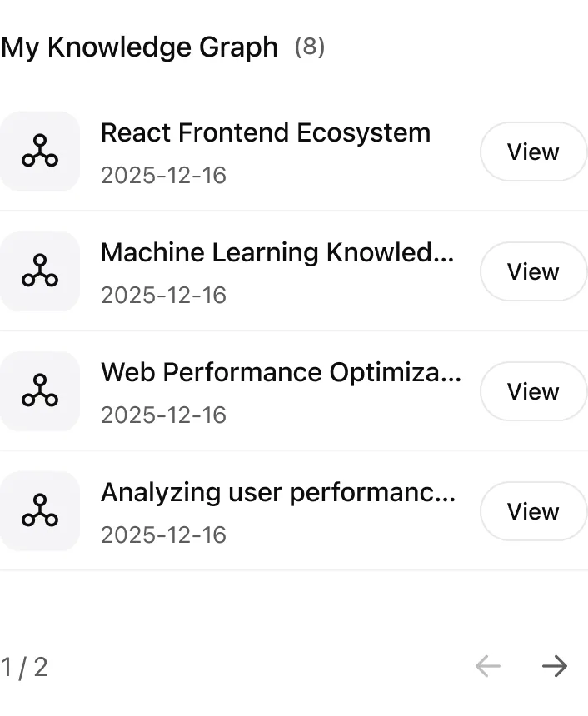Click the graph icon for Machine Learning Knowledge
Image resolution: width=588 pixels, height=716 pixels.
[x=40, y=271]
